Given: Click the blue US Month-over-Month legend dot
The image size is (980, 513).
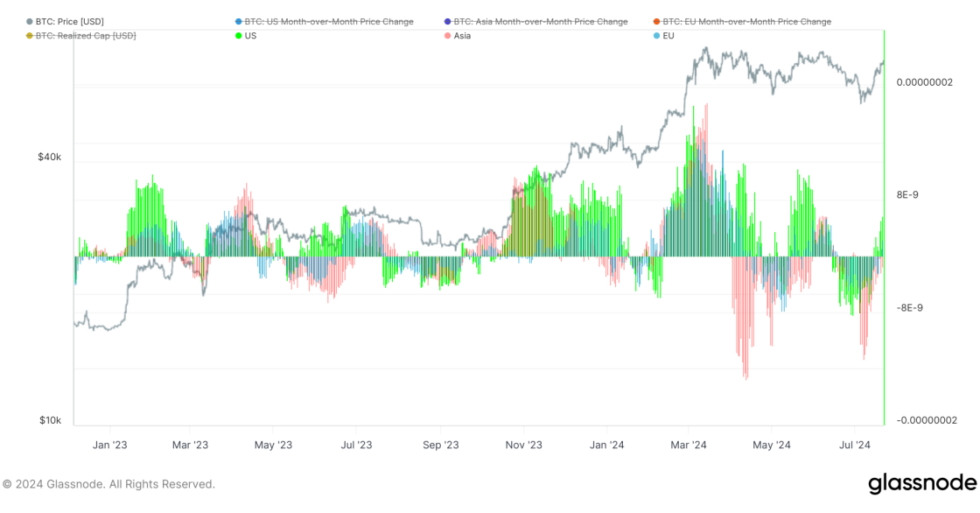Looking at the screenshot, I should [239, 21].
